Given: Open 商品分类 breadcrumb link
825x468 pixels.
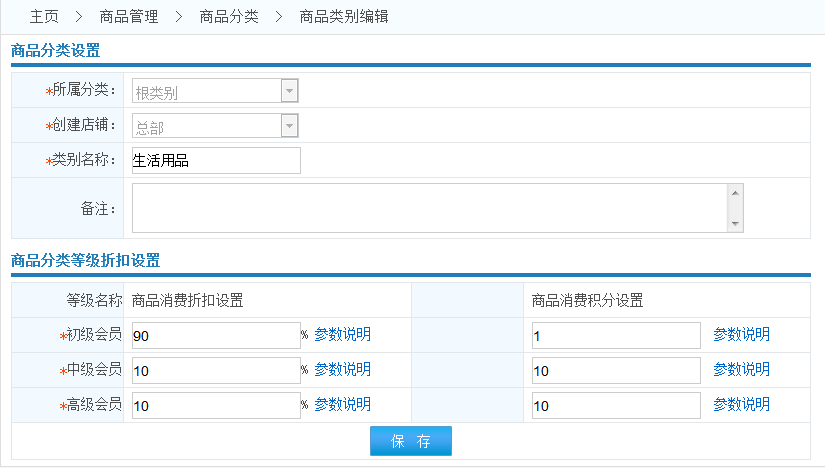Looking at the screenshot, I should coord(229,17).
